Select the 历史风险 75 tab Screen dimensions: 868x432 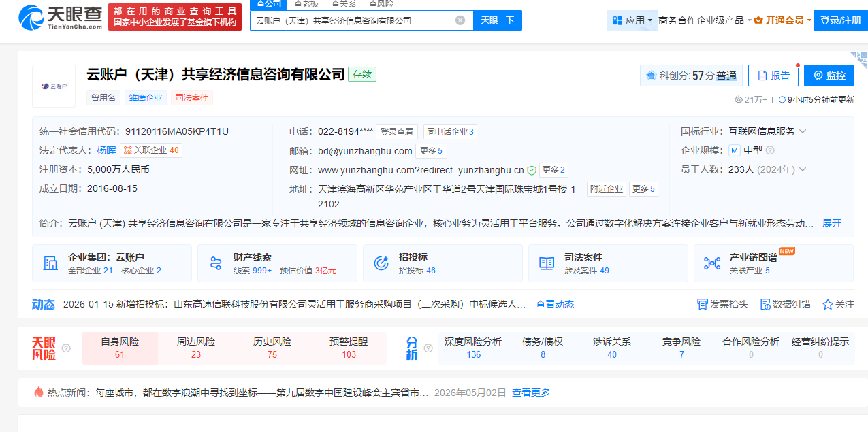point(272,348)
